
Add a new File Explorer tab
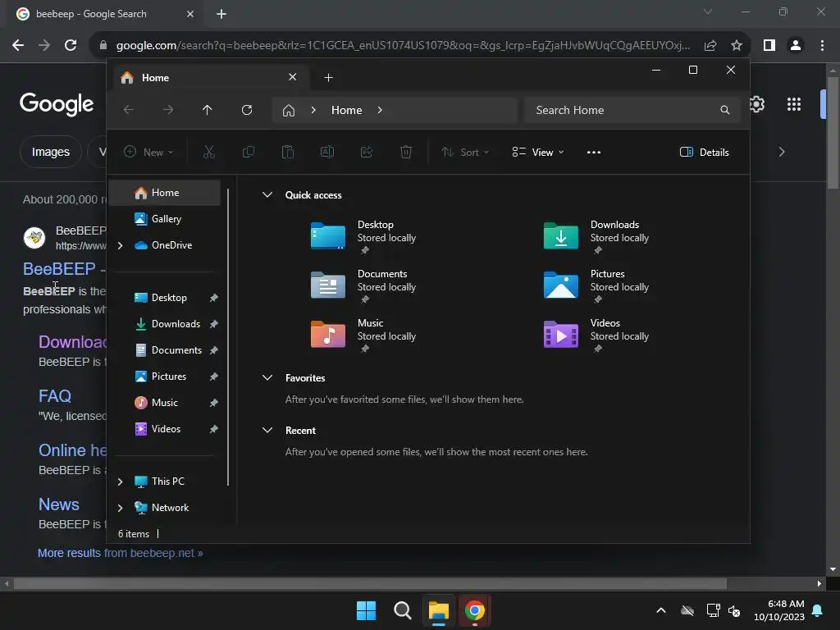point(328,78)
